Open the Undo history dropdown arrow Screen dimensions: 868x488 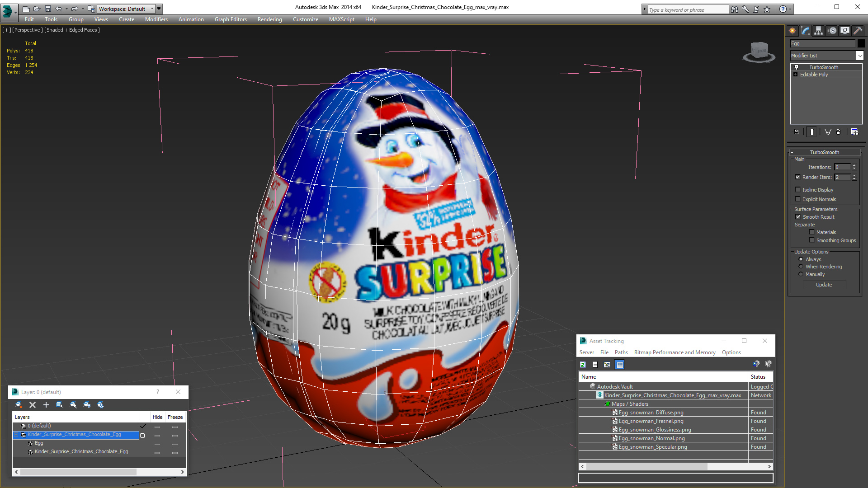[x=66, y=9]
